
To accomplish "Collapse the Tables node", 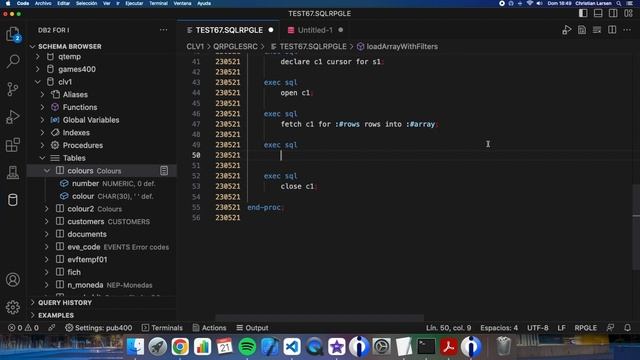I will coord(42,158).
